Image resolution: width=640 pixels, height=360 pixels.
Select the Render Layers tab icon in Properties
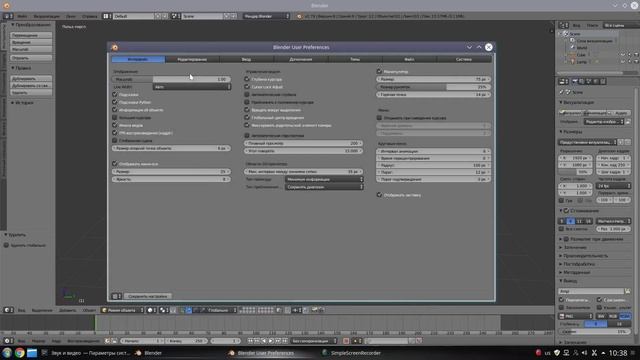(x=582, y=82)
